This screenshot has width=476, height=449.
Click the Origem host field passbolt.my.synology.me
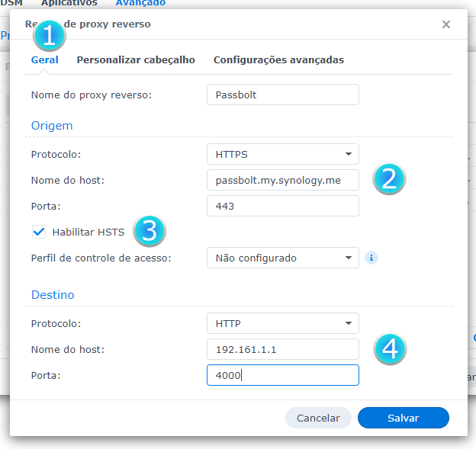point(282,180)
